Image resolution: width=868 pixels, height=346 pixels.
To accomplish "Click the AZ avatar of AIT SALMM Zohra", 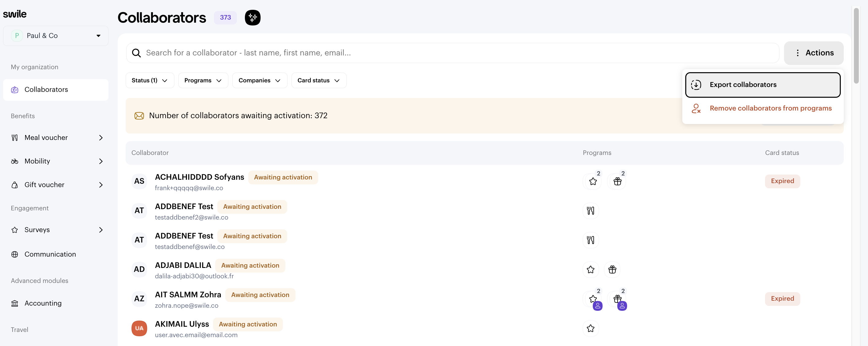I will pyautogui.click(x=139, y=299).
